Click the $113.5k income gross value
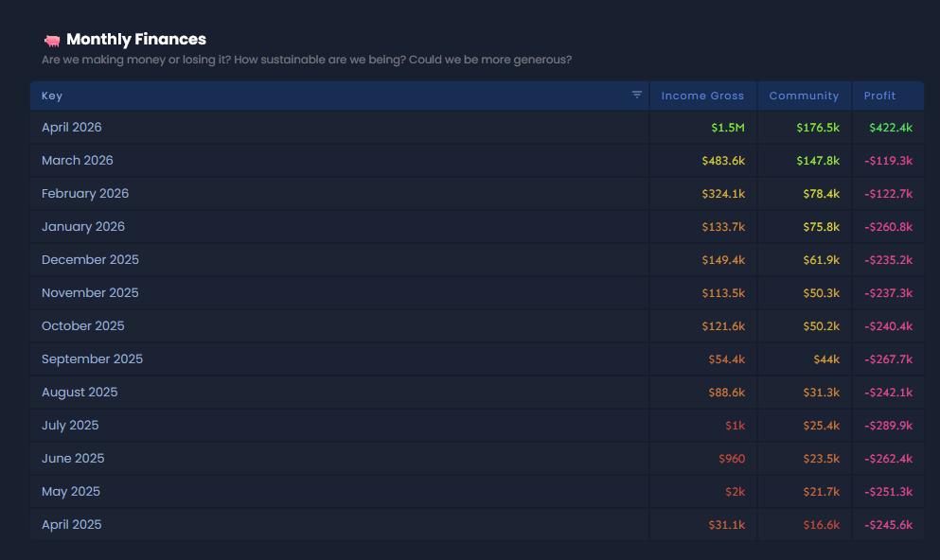Screen dimensions: 940x560 pos(723,293)
